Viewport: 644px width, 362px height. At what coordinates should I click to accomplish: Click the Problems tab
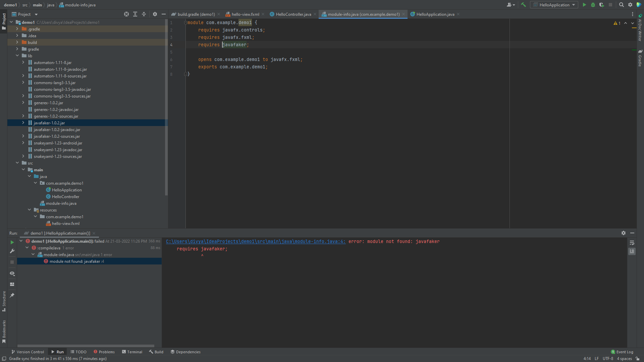(x=104, y=352)
